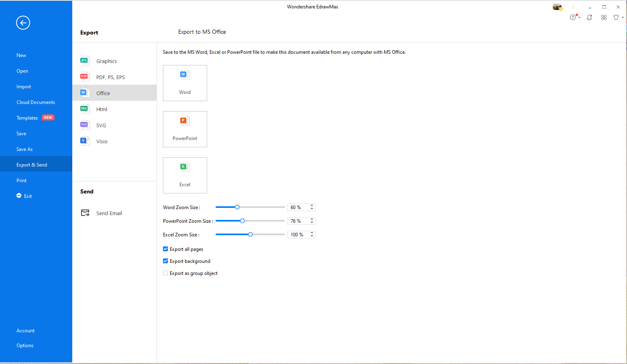Decrease Excel zoom with down stepper arrow

pyautogui.click(x=312, y=236)
